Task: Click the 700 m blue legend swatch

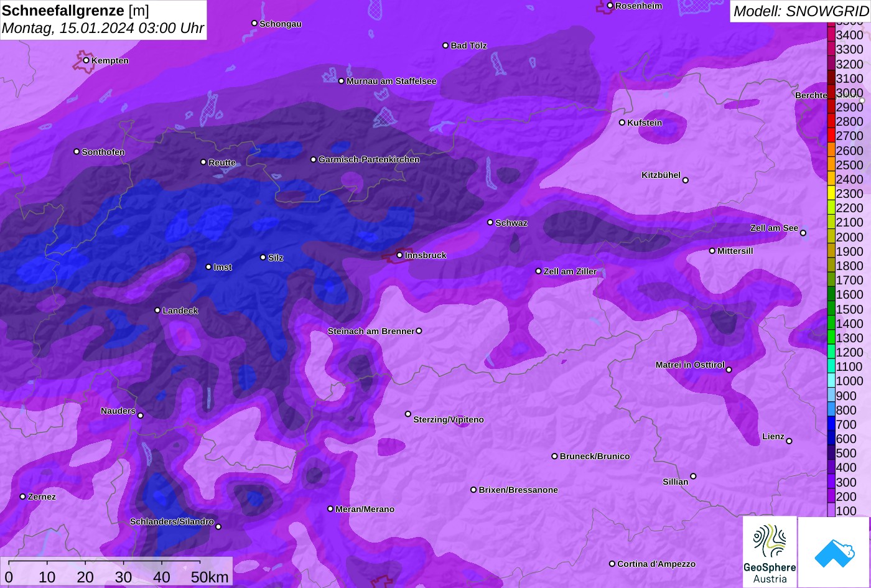Action: 831,424
